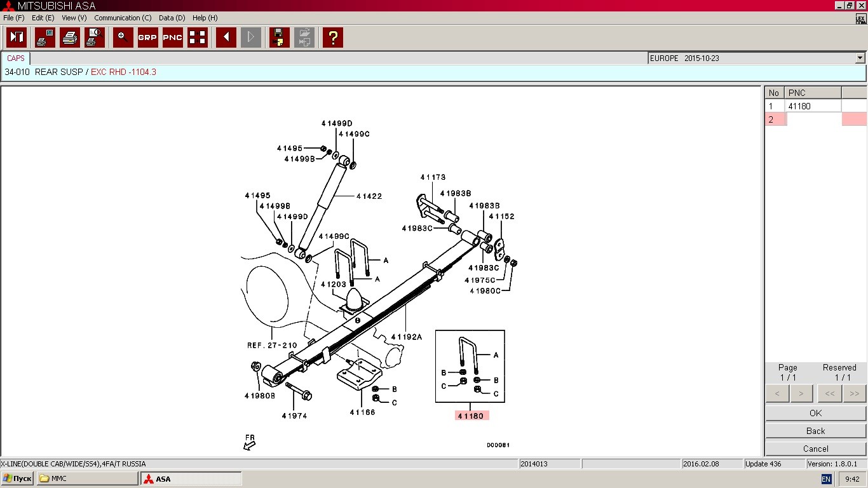Open the four-squares thumbnail view icon
The width and height of the screenshot is (868, 488).
pyautogui.click(x=198, y=37)
